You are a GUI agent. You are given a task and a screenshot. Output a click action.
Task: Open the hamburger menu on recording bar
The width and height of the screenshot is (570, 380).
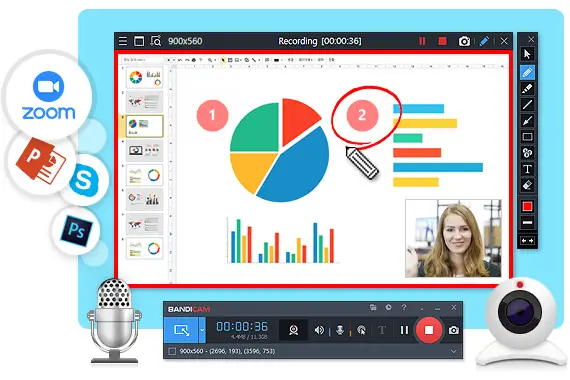coord(123,41)
